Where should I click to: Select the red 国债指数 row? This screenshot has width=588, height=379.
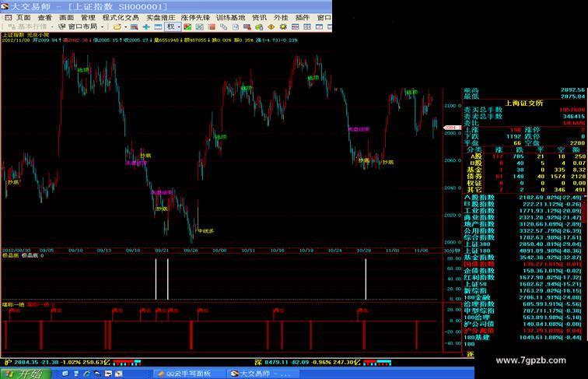(524, 264)
